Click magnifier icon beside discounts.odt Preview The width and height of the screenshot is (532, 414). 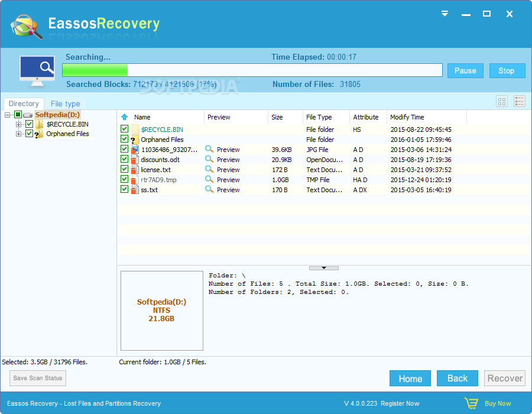pos(209,159)
